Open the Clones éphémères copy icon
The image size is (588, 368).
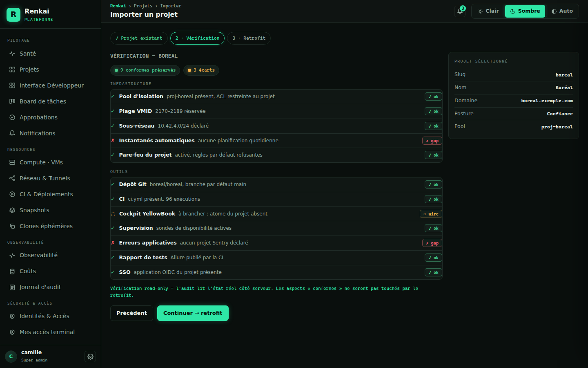click(12, 226)
